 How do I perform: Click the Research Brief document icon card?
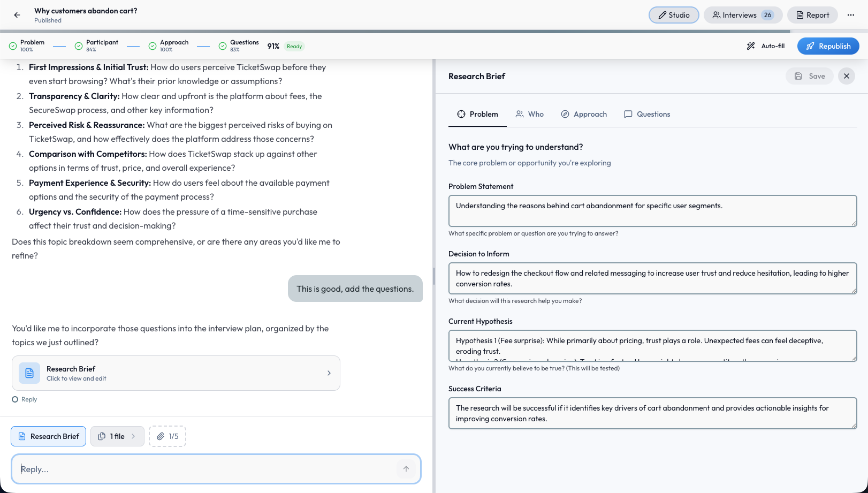[29, 373]
